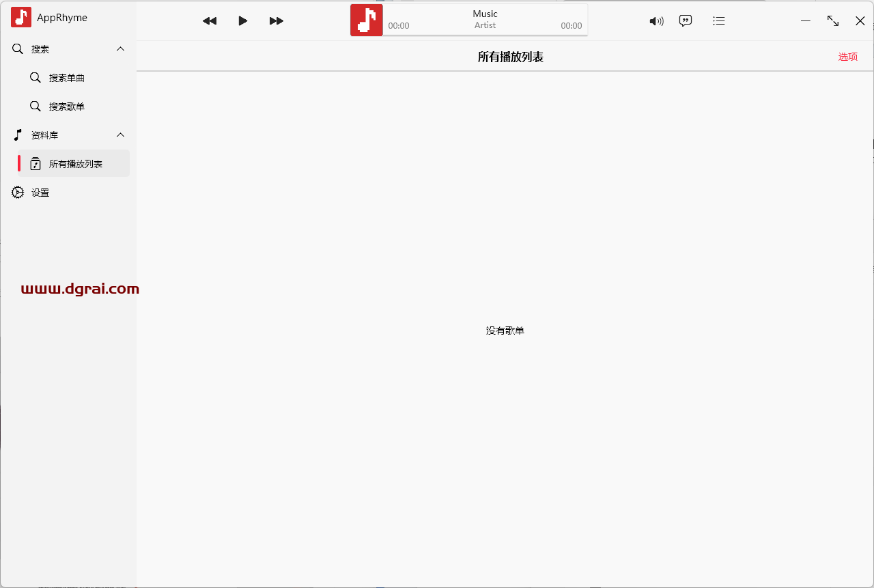Click the 所有播放列表 page heading

[511, 57]
